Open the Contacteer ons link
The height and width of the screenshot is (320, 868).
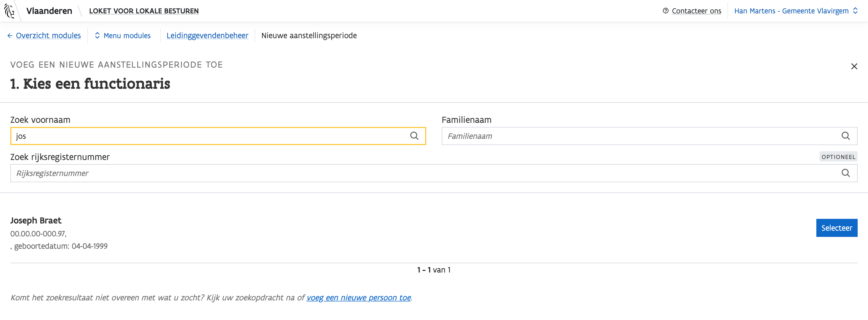pyautogui.click(x=696, y=11)
